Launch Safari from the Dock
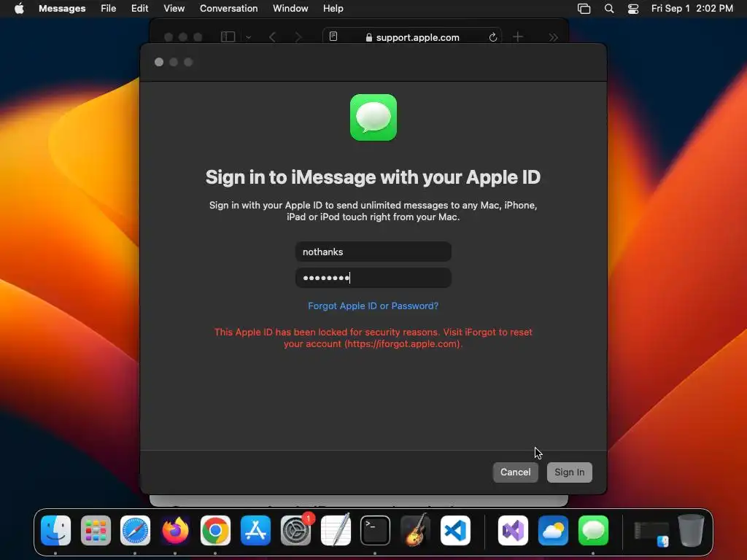This screenshot has width=747, height=560. [135, 530]
